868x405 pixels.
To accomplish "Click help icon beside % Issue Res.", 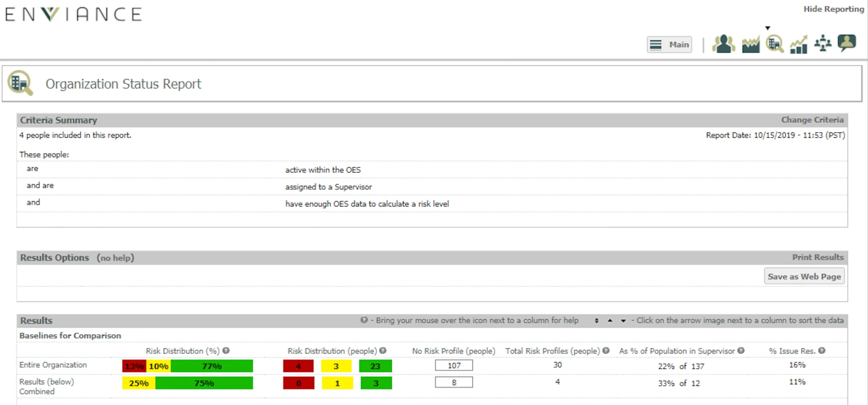I will tap(822, 351).
